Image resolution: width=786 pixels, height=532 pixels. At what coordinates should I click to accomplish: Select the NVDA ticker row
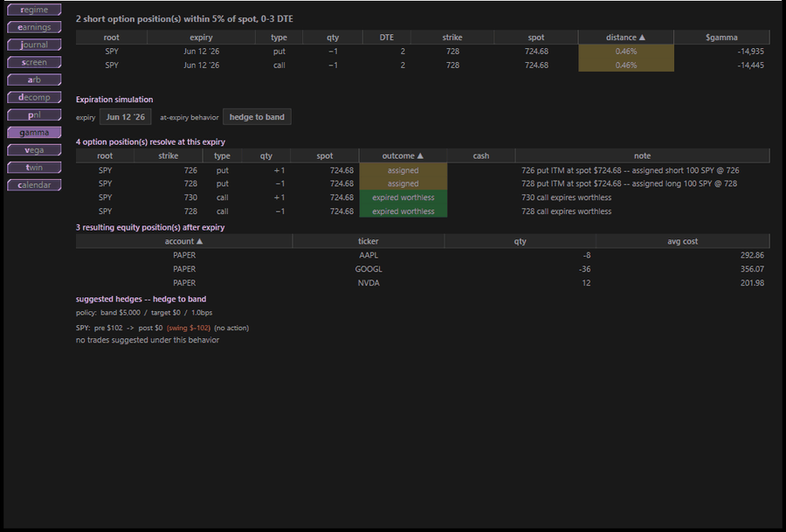423,283
